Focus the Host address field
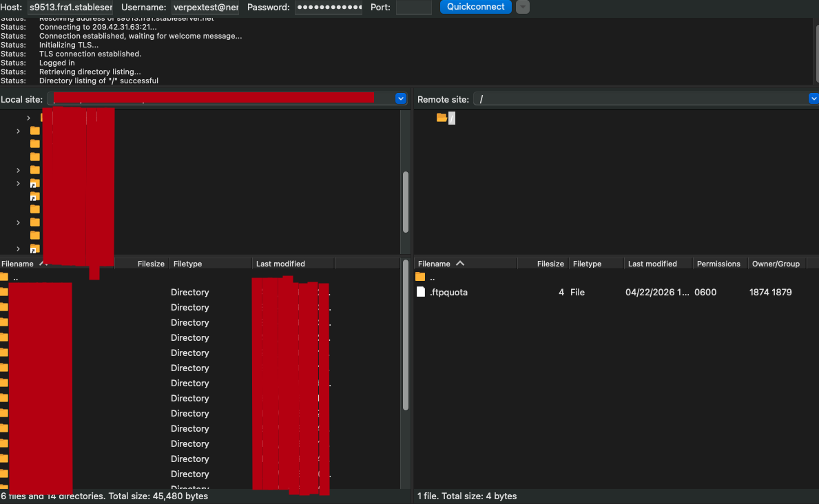Viewport: 819px width, 504px height. point(70,8)
